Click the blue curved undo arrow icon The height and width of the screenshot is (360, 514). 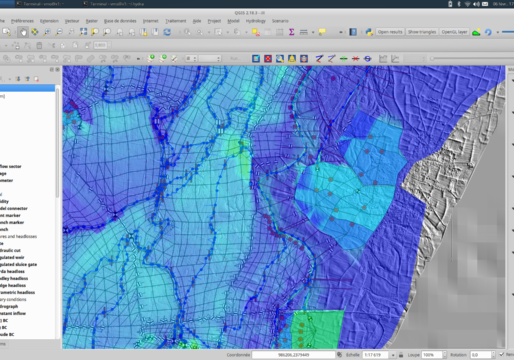coord(488,32)
